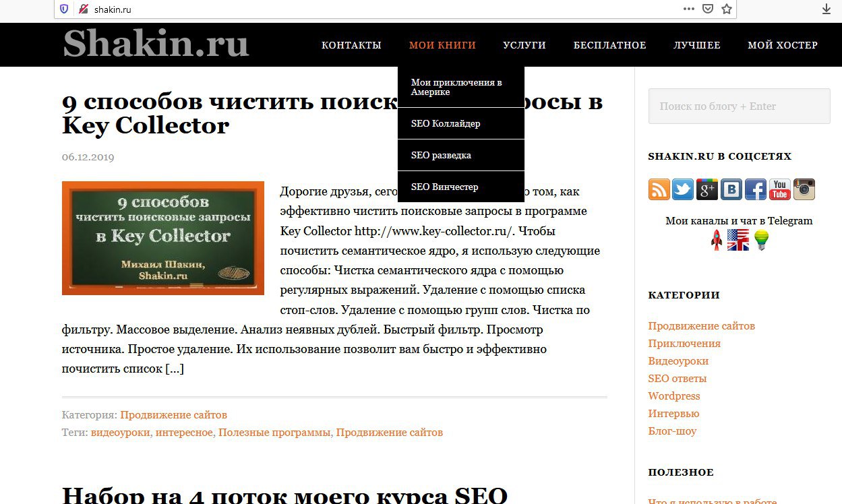842x504 pixels.
Task: Open the Мой хостер menu item
Action: pyautogui.click(x=783, y=45)
